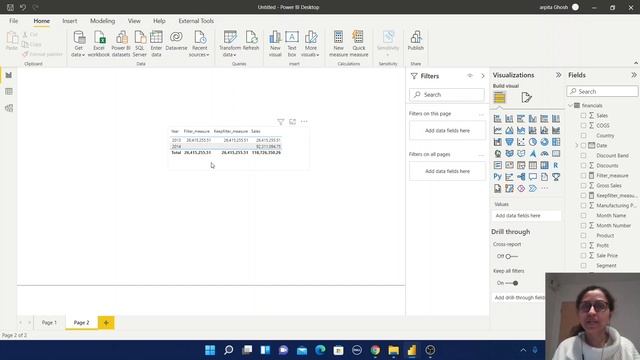The width and height of the screenshot is (640, 360).
Task: Collapse the financials table
Action: tap(571, 106)
